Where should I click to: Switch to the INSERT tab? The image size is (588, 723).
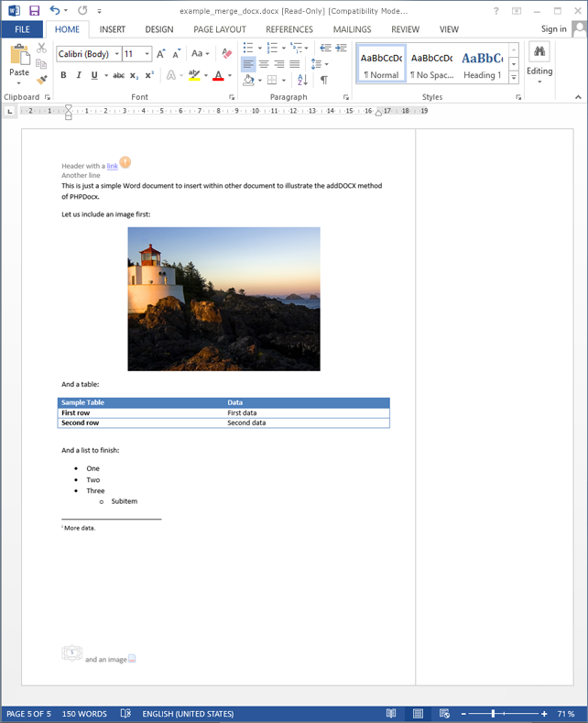coord(113,29)
